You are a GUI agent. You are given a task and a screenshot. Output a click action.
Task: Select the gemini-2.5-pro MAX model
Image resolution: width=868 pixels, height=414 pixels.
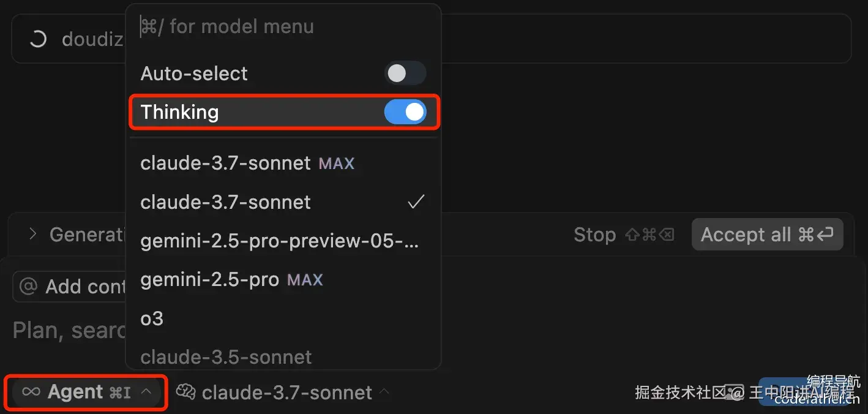click(231, 280)
